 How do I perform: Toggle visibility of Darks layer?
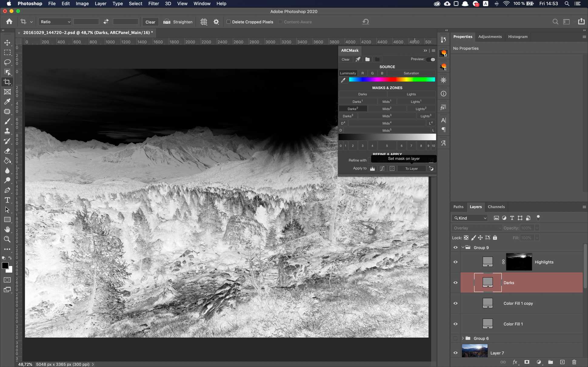[x=456, y=282]
